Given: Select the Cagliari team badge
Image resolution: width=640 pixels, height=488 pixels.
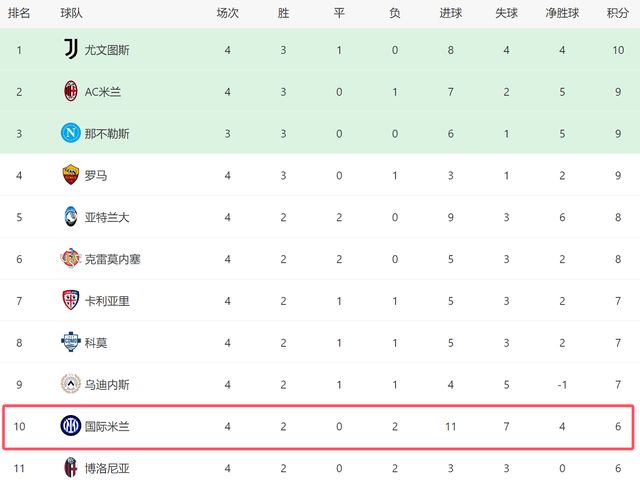Looking at the screenshot, I should (69, 301).
